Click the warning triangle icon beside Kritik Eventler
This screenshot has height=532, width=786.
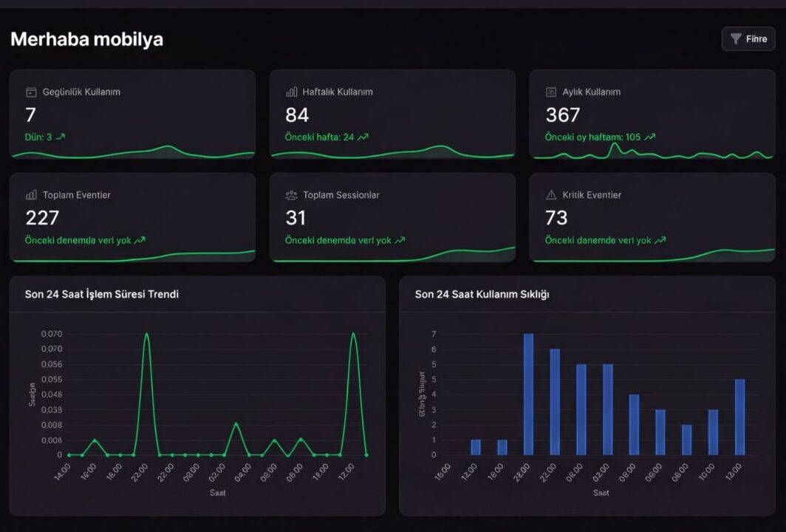tap(551, 195)
